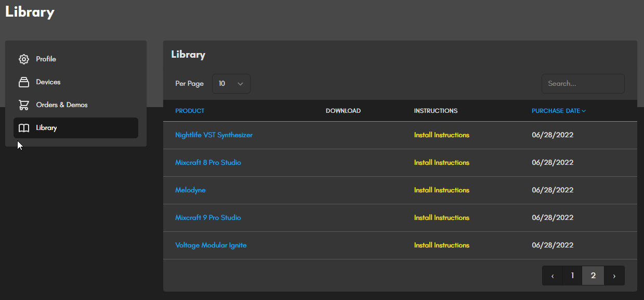644x300 pixels.
Task: Click the Profile gear icon
Action: click(23, 59)
